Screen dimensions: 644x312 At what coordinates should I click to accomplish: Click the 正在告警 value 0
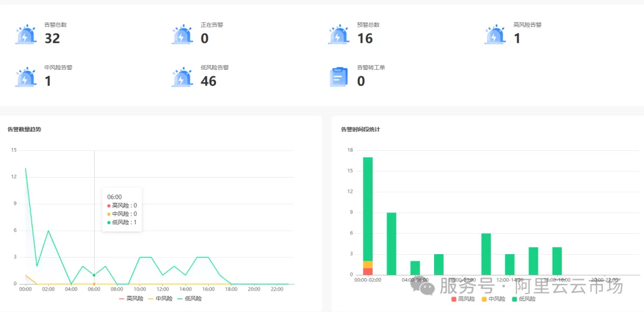click(x=205, y=38)
